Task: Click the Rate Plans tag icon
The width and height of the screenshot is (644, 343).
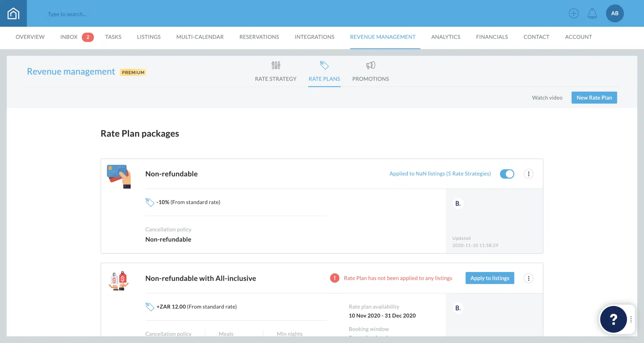Action: (x=324, y=65)
